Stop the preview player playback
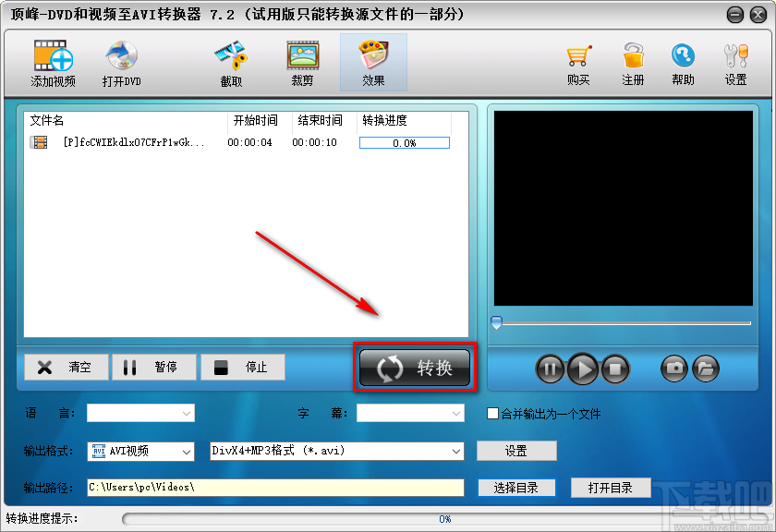The height and width of the screenshot is (532, 776). point(615,369)
